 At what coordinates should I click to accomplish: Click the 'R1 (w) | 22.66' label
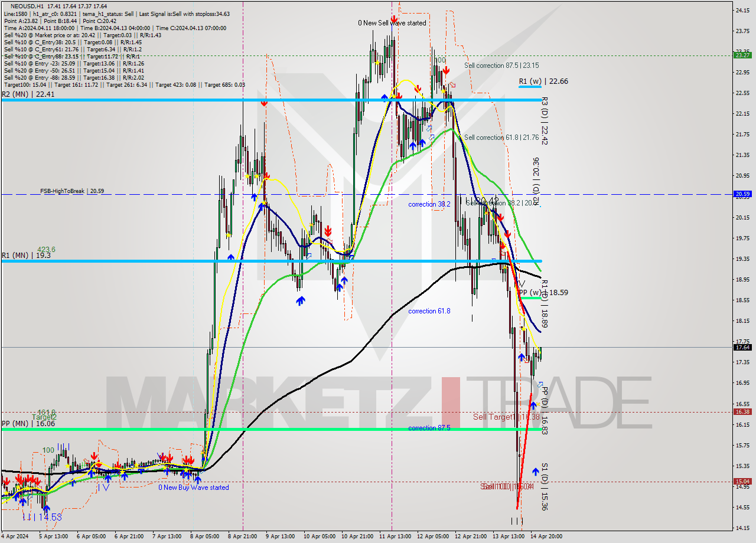pos(543,81)
